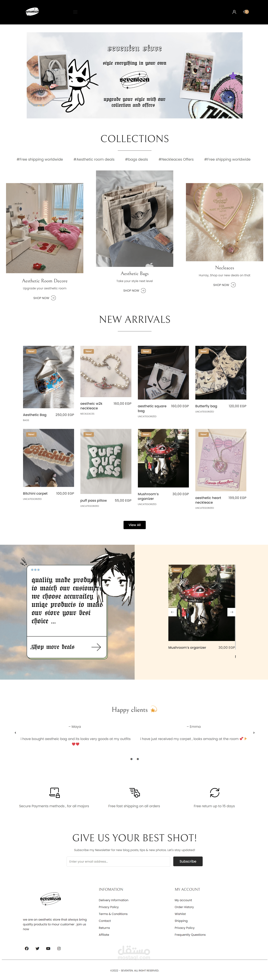This screenshot has height=980, width=268.
Task: Click the seventeen logo in header
Action: point(32,12)
